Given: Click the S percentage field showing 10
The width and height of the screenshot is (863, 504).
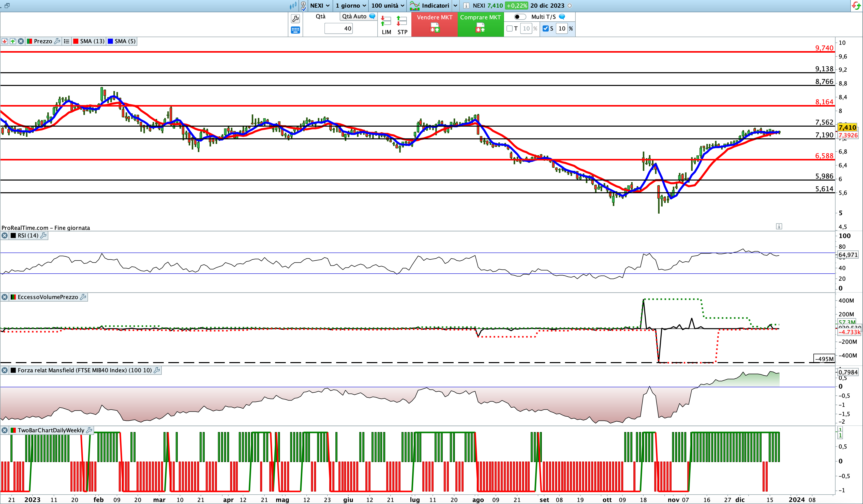Looking at the screenshot, I should point(562,28).
